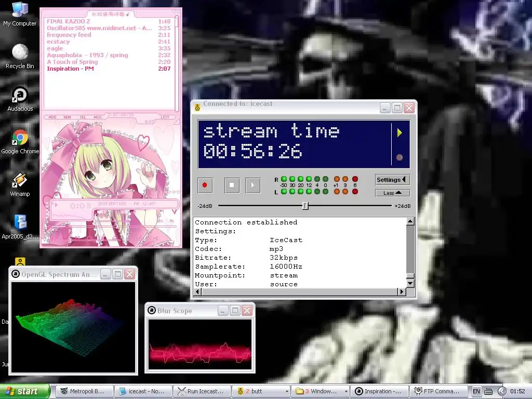Switch to Run Icecast taskbar item

coord(202,391)
